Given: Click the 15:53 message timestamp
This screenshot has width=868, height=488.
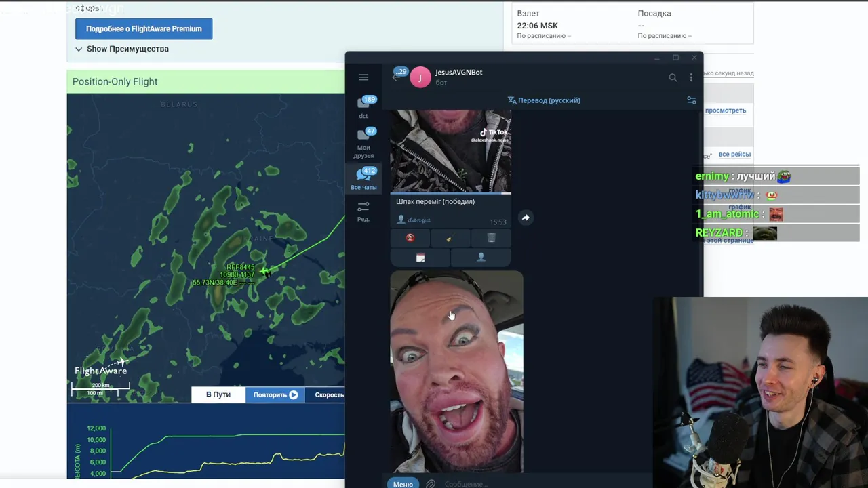Looking at the screenshot, I should coord(498,222).
